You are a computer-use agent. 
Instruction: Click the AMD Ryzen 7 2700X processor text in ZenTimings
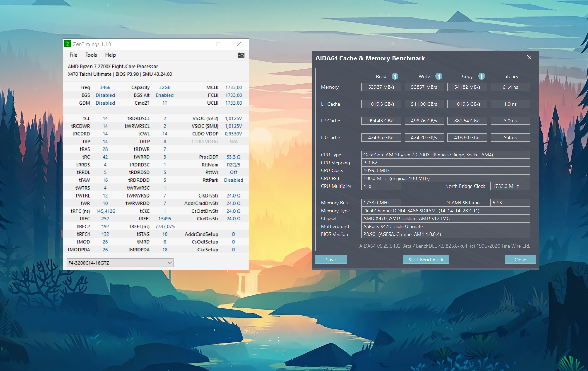coord(113,67)
